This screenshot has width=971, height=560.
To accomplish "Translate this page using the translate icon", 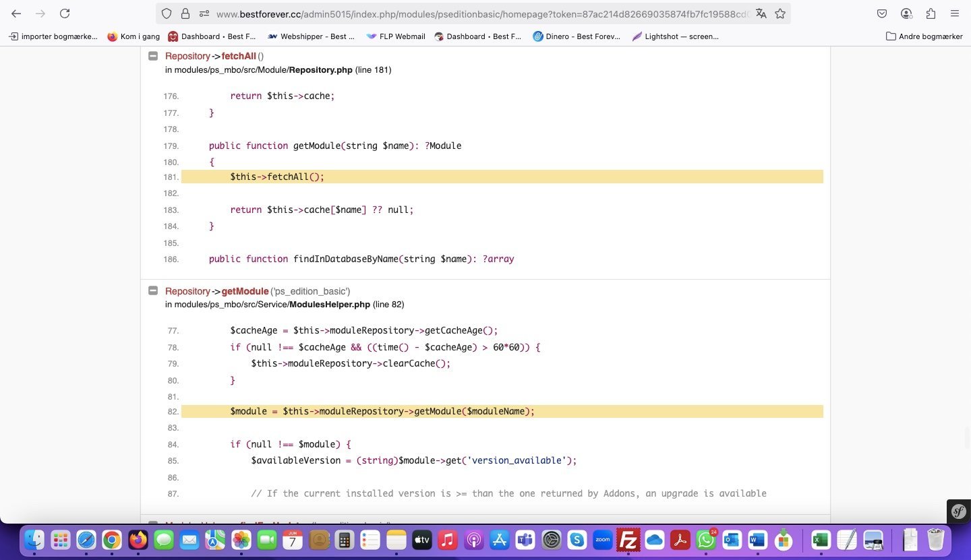I will pyautogui.click(x=761, y=13).
